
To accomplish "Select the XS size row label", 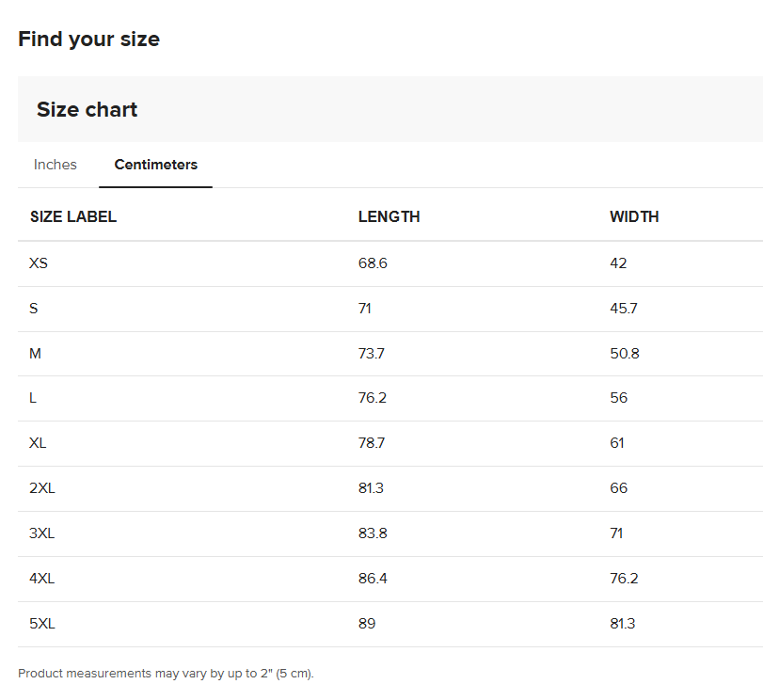I will click(39, 262).
